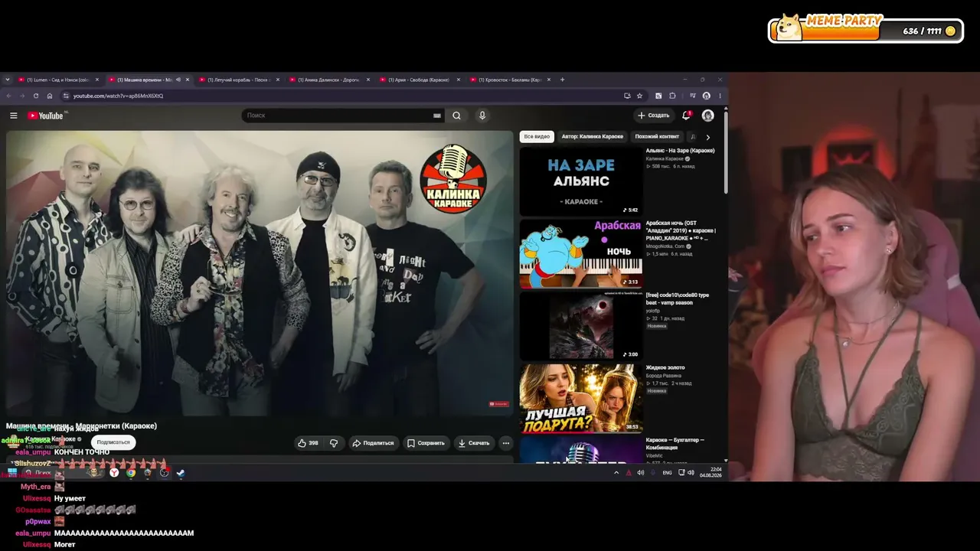Click the Поделиться share button

373,443
